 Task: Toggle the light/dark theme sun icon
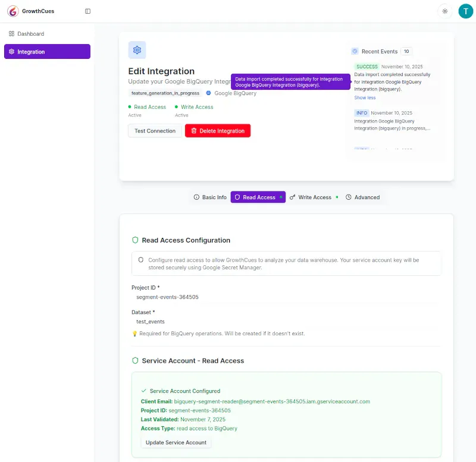pyautogui.click(x=444, y=11)
